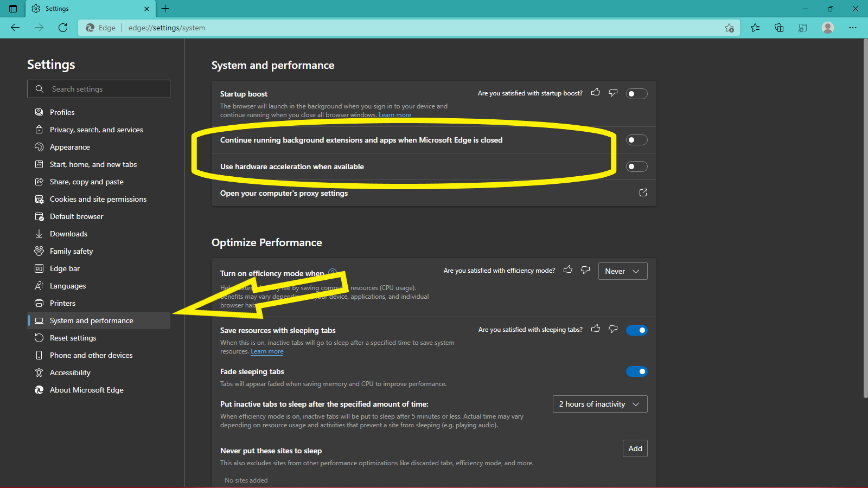Open Phone and other devices settings
This screenshot has height=488, width=868.
click(x=99, y=355)
